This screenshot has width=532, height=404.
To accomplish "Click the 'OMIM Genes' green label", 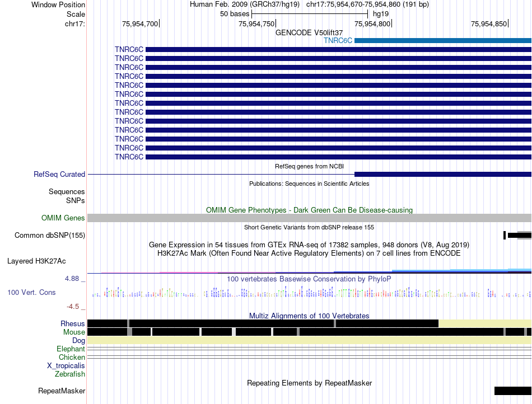I will click(x=63, y=218).
